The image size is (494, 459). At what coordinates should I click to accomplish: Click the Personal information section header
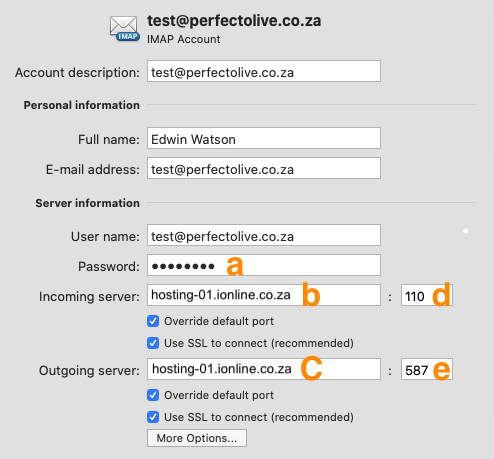82,105
